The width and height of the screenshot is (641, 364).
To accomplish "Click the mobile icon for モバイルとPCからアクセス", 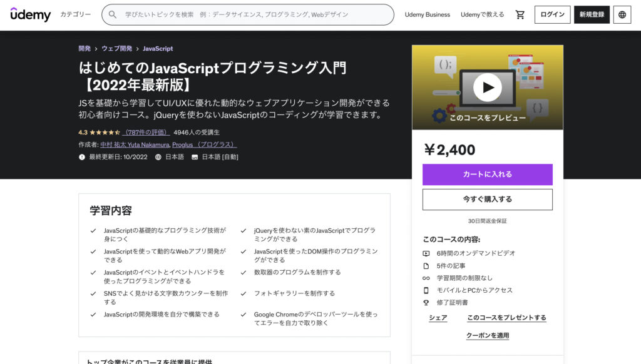I will 426,290.
